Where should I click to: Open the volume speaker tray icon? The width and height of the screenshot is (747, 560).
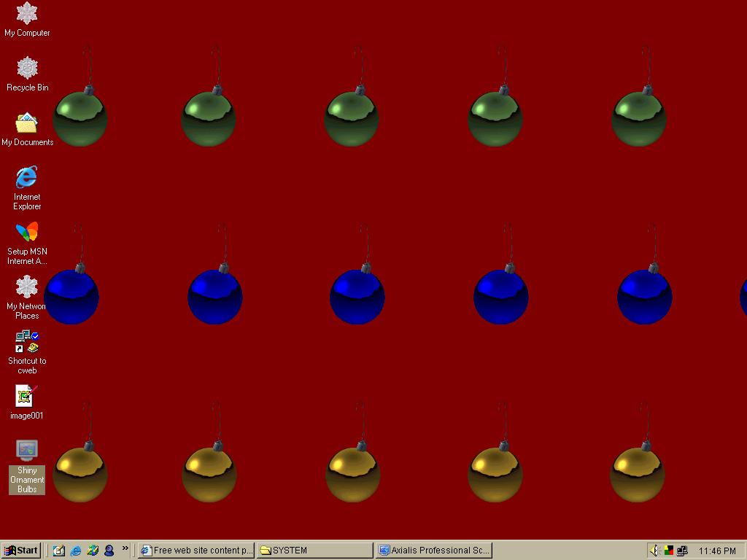pyautogui.click(x=654, y=551)
